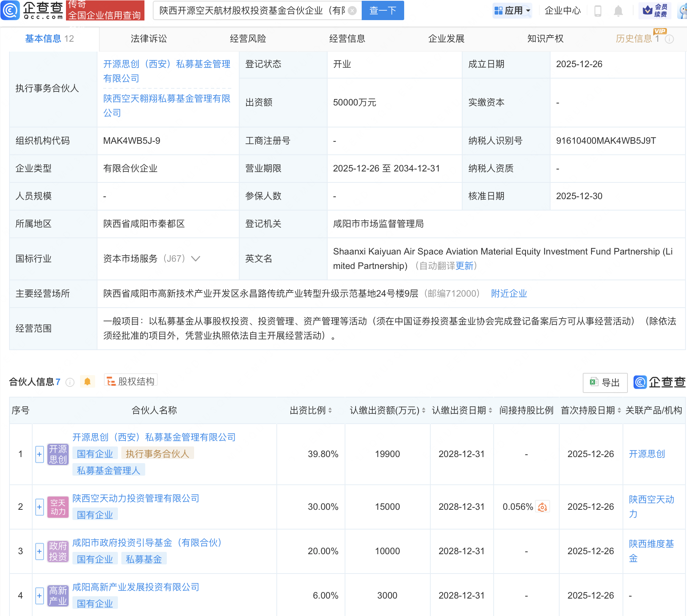The width and height of the screenshot is (687, 616).
Task: Sort by 认缴出资日期 column
Action: 490,410
